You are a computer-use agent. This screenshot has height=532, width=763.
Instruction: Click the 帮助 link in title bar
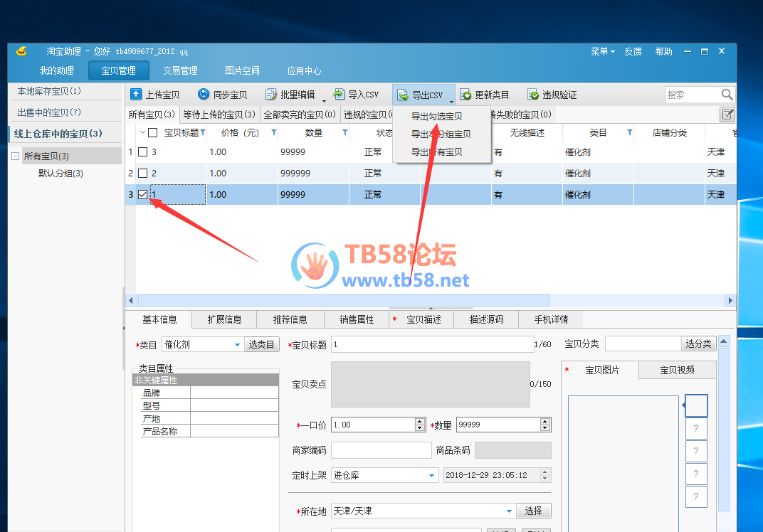coord(663,51)
